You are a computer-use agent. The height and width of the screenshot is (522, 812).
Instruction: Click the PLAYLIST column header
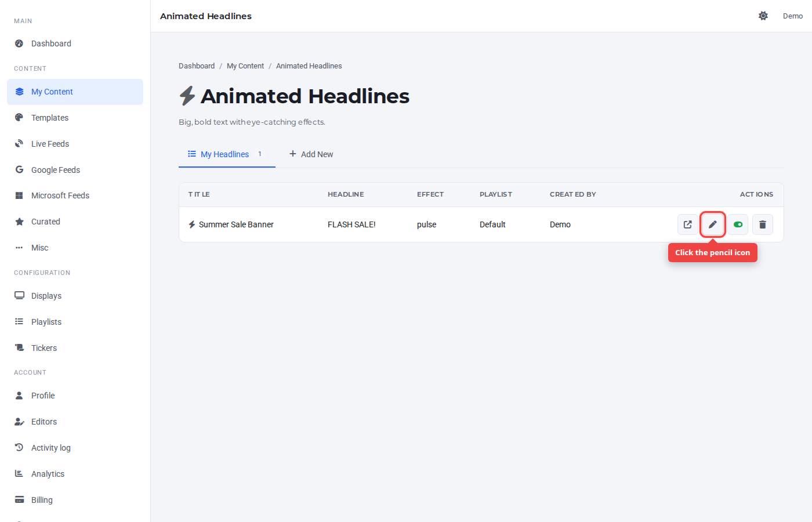[496, 194]
